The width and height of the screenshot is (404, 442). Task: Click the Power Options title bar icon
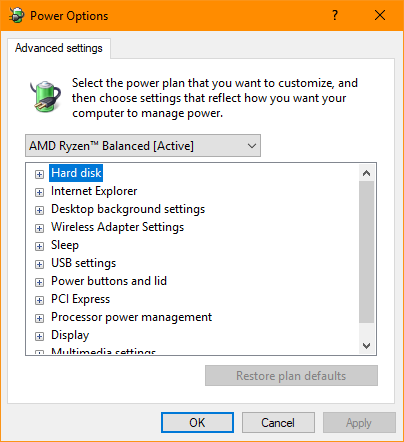pyautogui.click(x=17, y=15)
